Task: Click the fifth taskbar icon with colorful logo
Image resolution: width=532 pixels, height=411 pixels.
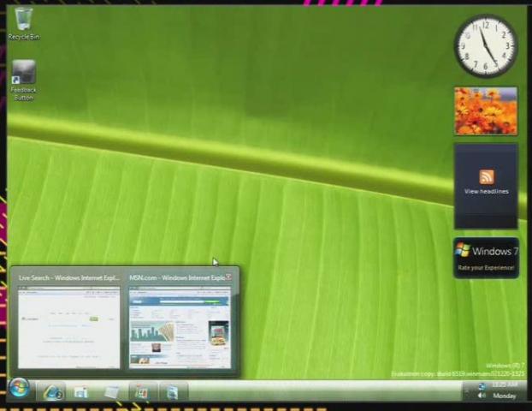Action: (x=141, y=392)
